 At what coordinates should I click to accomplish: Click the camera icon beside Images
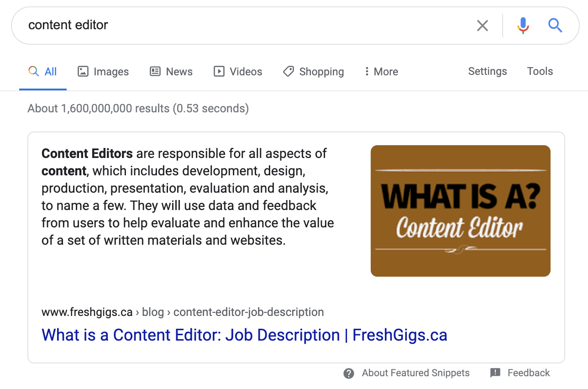click(x=83, y=71)
